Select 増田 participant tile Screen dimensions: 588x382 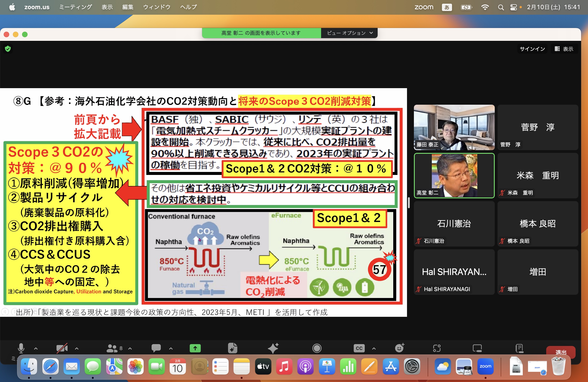pos(538,272)
